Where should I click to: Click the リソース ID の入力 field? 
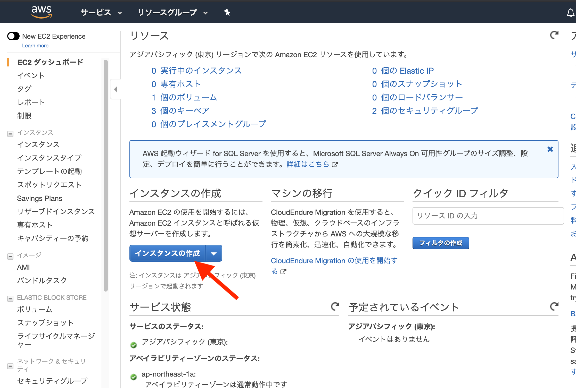click(488, 216)
